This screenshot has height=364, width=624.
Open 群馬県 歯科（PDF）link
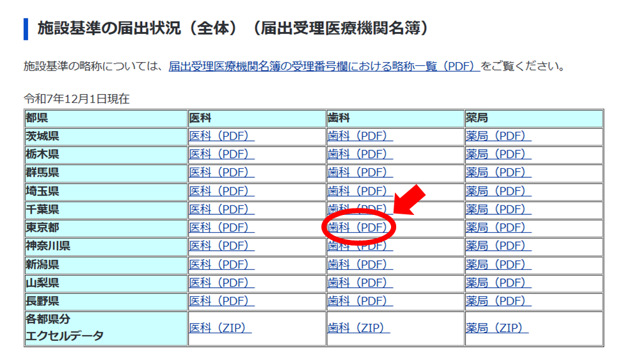point(360,173)
